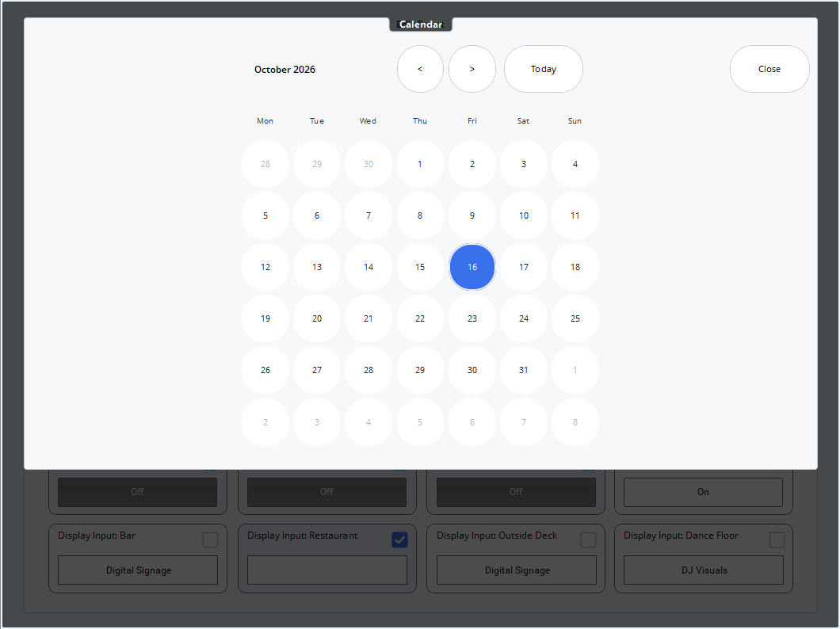Advance the calendar to the next month
This screenshot has height=629, width=840.
pos(472,69)
